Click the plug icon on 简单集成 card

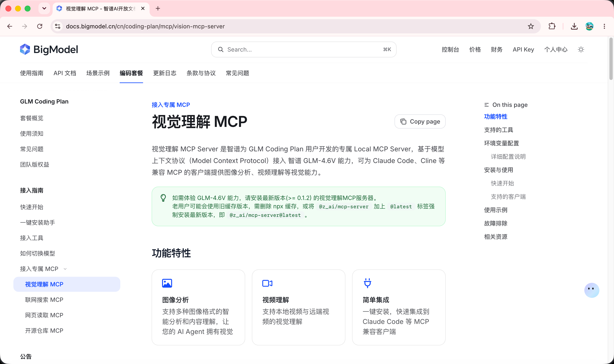367,283
